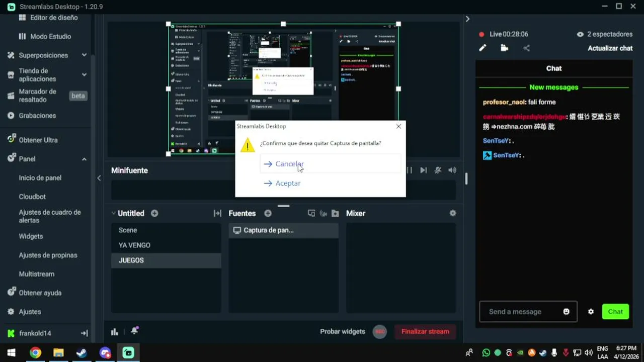The image size is (644, 362).
Task: Click the logout icon beside frankold14
Action: coord(84,333)
